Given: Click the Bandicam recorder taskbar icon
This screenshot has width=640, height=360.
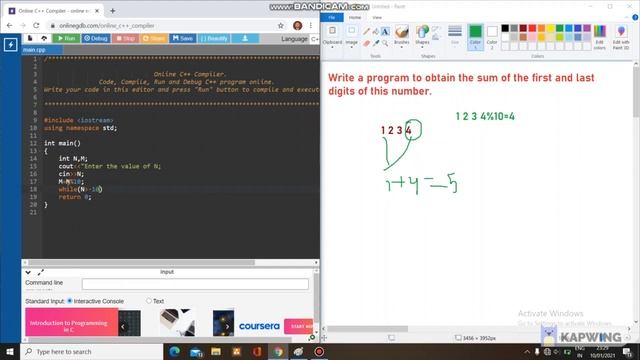Looking at the screenshot, I should pos(319,351).
